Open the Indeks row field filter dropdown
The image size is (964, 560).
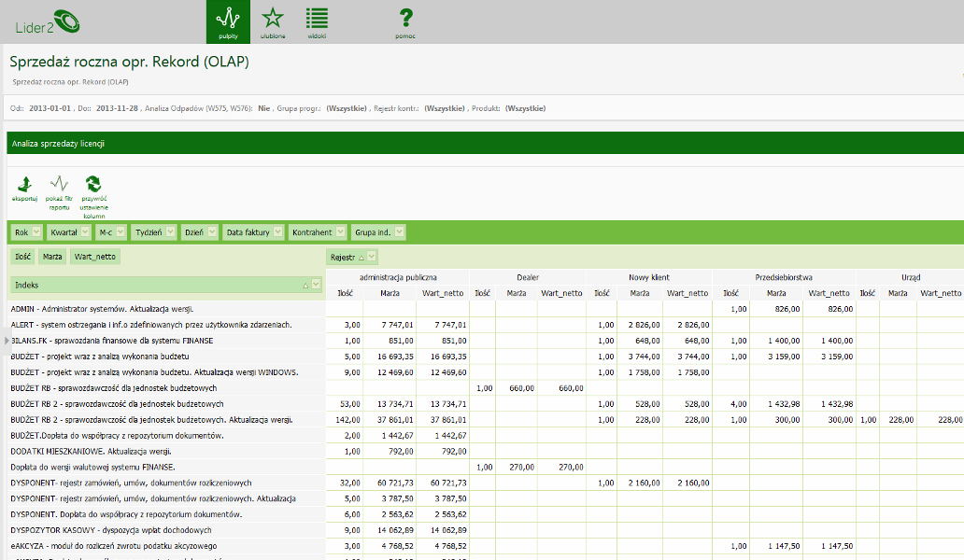[316, 285]
